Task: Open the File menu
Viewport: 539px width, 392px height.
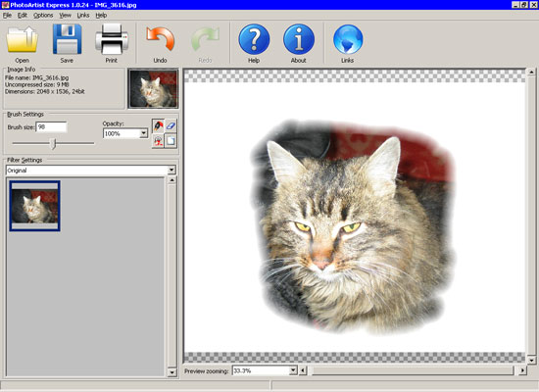Action: [7, 15]
